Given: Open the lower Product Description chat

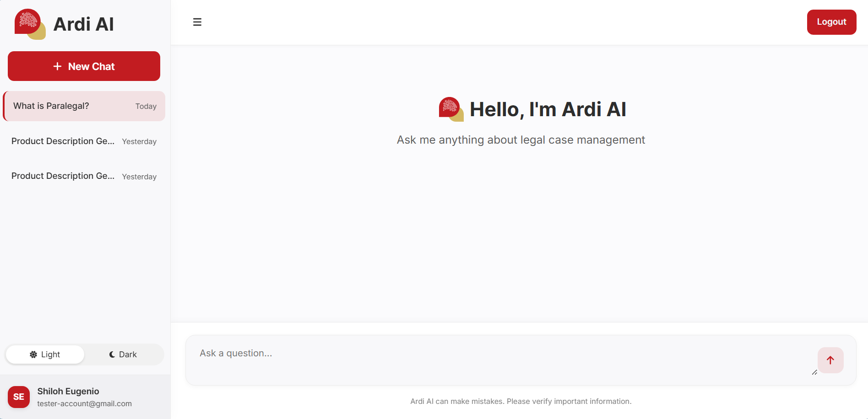Looking at the screenshot, I should (x=84, y=176).
